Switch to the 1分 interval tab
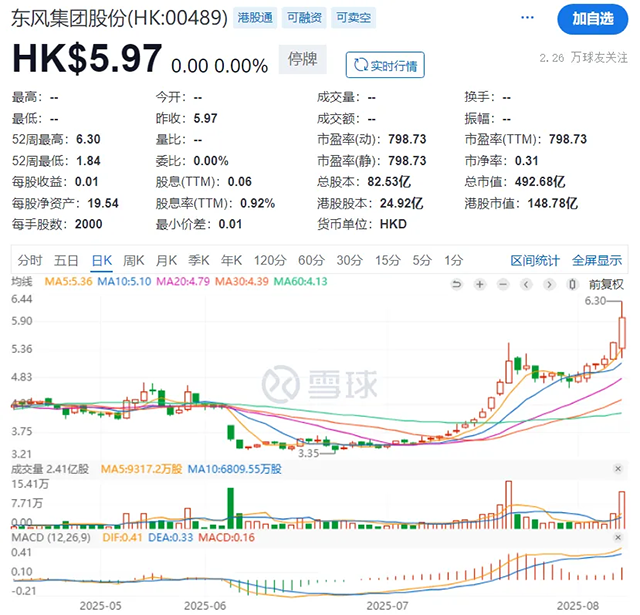This screenshot has width=640, height=615. (453, 260)
